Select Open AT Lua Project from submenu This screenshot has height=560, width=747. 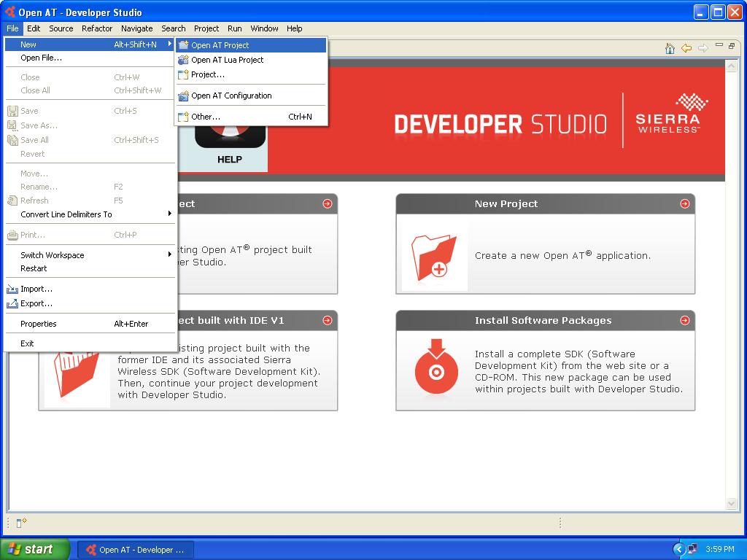[227, 60]
